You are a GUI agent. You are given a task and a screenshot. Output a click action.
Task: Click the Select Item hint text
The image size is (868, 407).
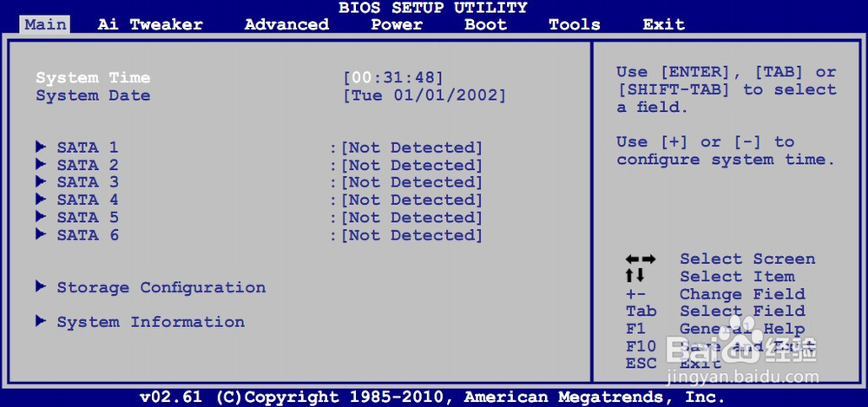(x=737, y=276)
